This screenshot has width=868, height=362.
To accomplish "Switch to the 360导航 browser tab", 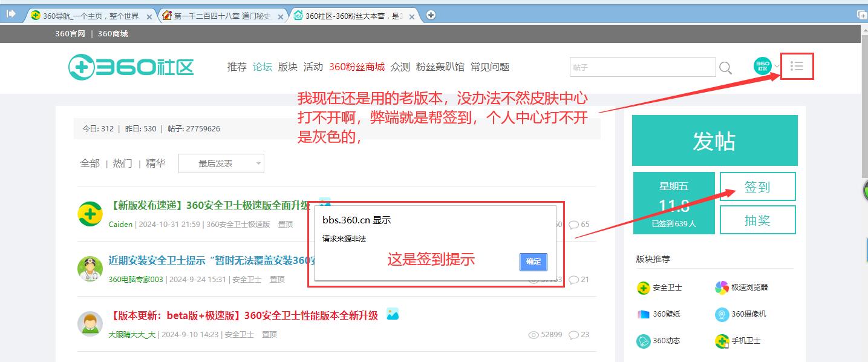I will click(92, 16).
